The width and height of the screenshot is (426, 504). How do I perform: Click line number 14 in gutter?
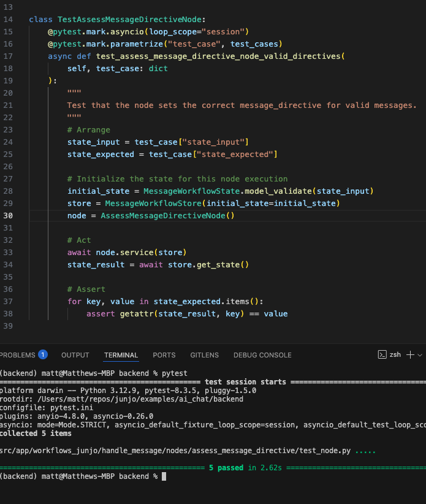pos(8,19)
